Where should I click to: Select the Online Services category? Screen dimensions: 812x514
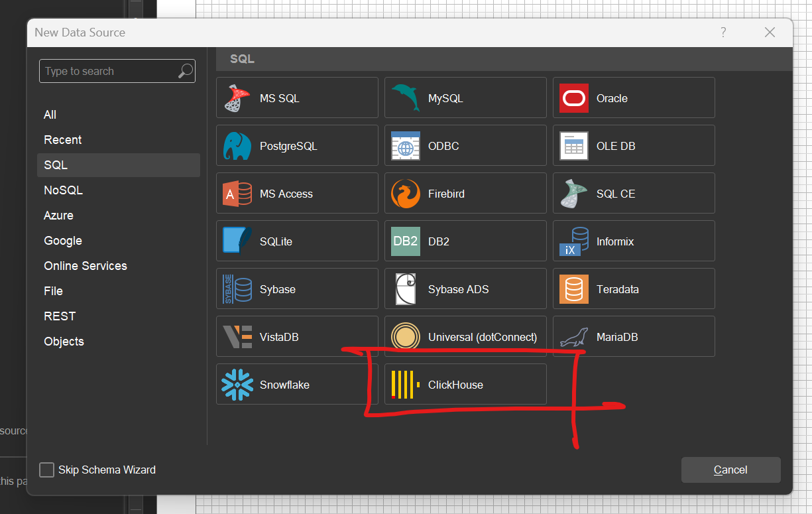(x=85, y=265)
